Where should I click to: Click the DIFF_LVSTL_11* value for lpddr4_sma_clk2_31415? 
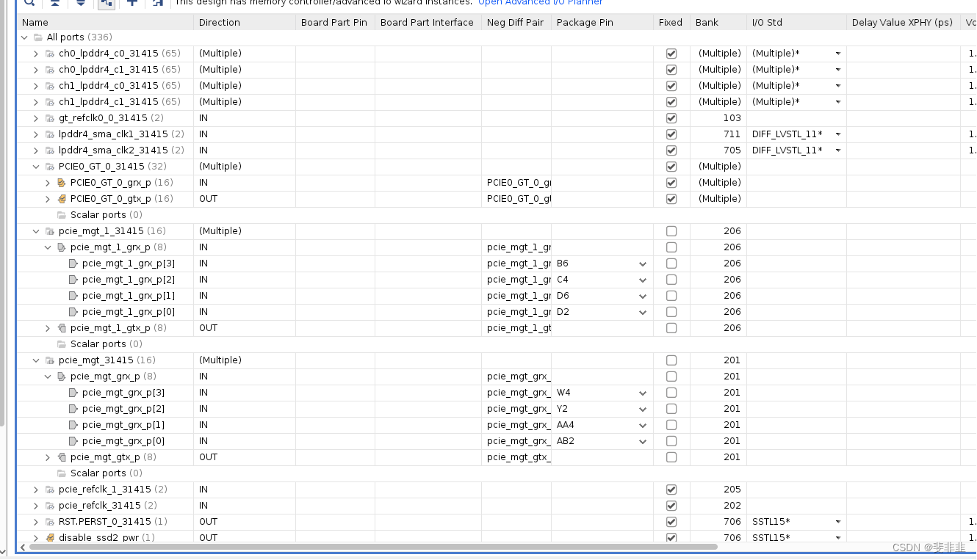[787, 150]
